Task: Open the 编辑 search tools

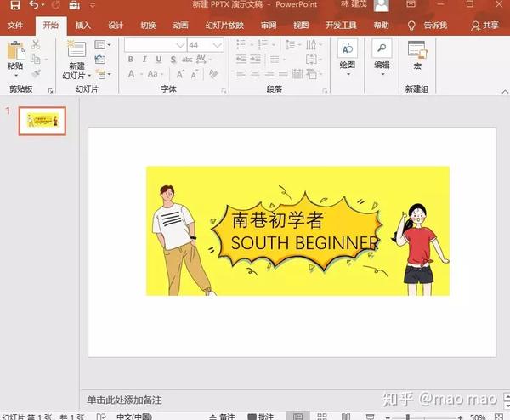Action: [382, 57]
